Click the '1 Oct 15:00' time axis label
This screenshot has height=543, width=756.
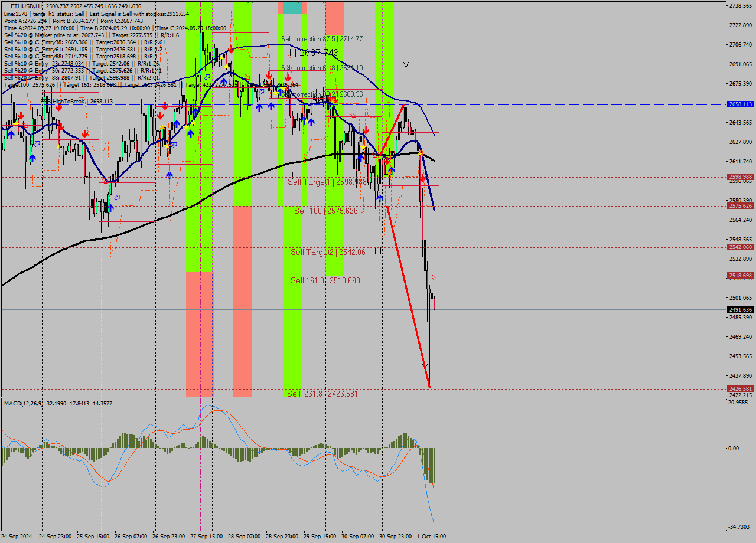pos(432,537)
